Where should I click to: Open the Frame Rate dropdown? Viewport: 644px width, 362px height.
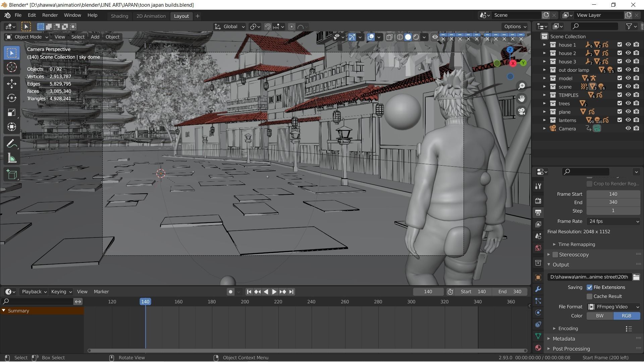(613, 221)
